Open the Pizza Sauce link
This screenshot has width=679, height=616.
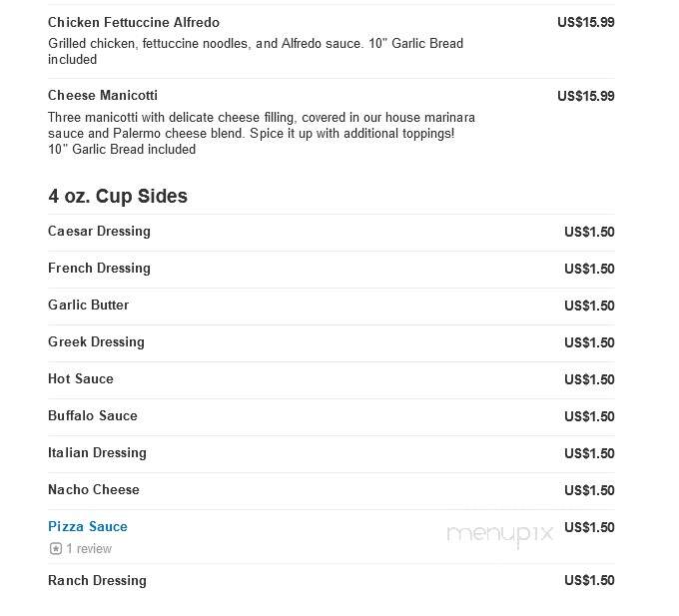click(88, 526)
